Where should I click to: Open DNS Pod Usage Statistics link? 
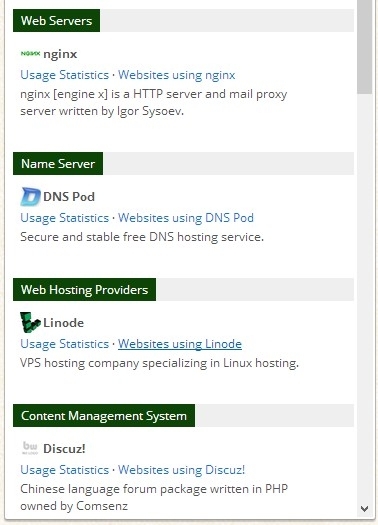[x=65, y=218]
